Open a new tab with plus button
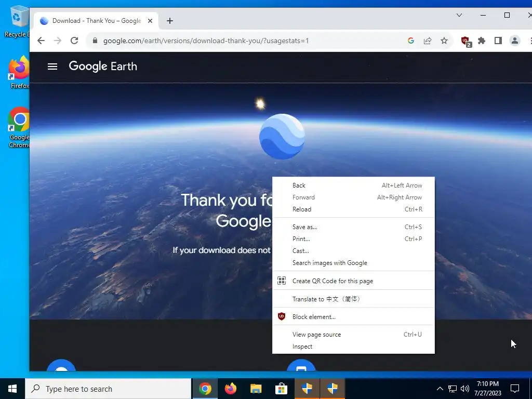This screenshot has height=399, width=532. click(x=170, y=21)
